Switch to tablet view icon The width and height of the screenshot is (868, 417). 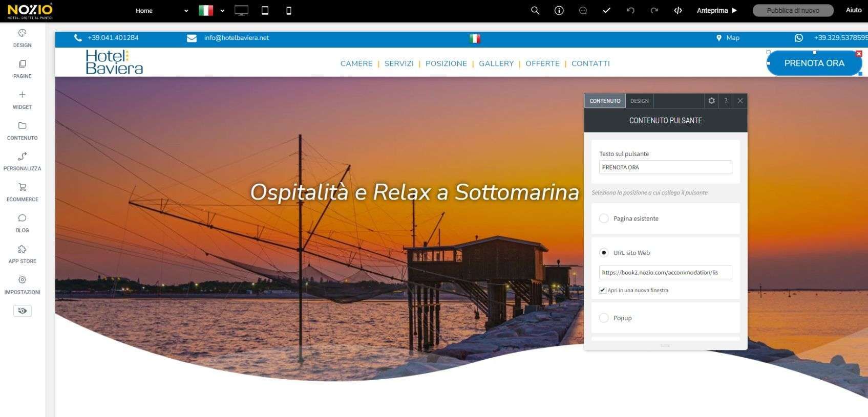click(x=265, y=11)
